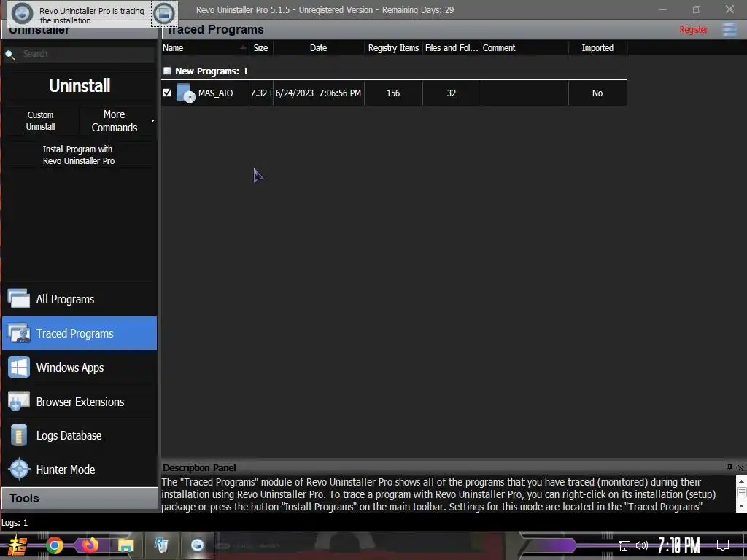
Task: Switch to the tracing disc taskbar button
Action: (x=197, y=545)
